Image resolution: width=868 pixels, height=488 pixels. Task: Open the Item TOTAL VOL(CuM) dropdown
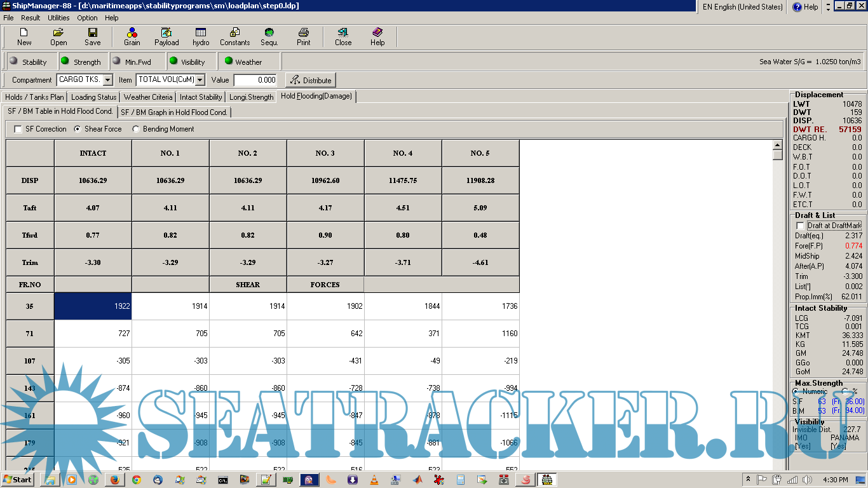pos(200,80)
